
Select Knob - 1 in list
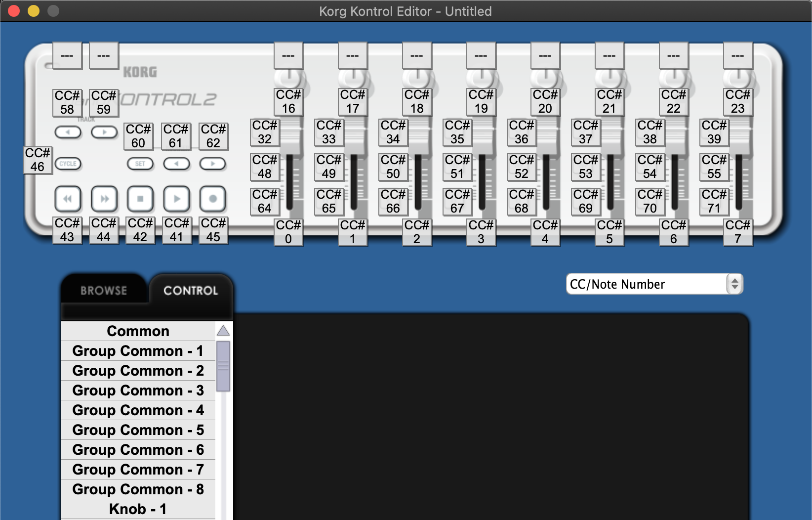(138, 509)
